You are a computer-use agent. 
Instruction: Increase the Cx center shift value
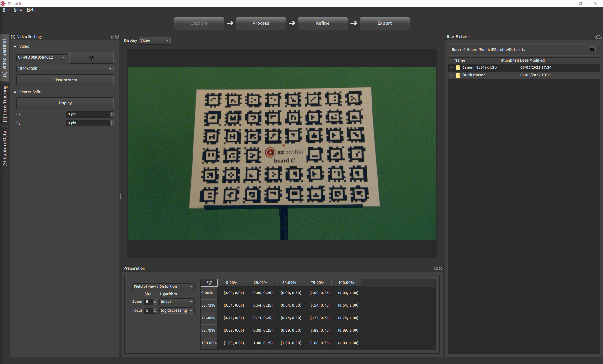click(111, 113)
